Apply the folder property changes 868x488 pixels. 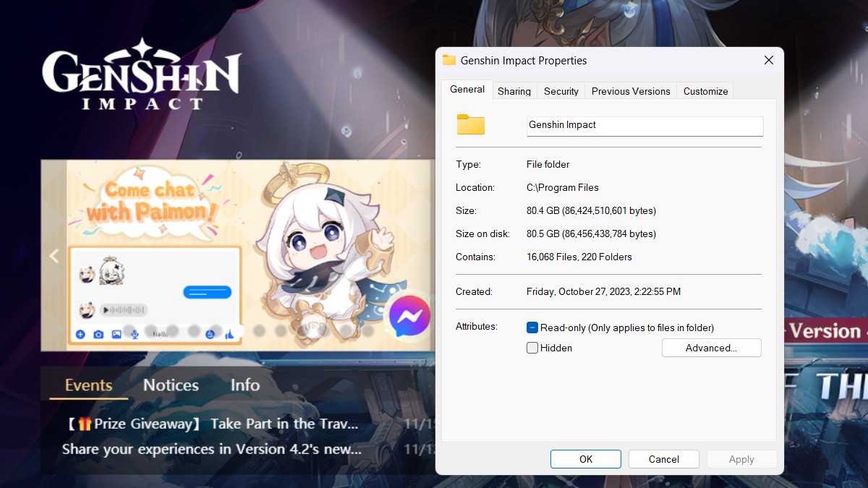[741, 458]
